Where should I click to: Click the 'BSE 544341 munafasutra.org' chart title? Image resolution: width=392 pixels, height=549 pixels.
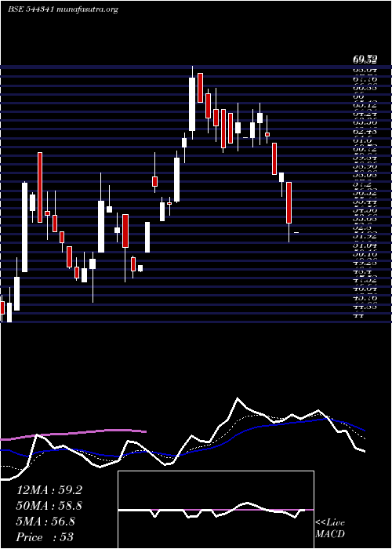(63, 9)
